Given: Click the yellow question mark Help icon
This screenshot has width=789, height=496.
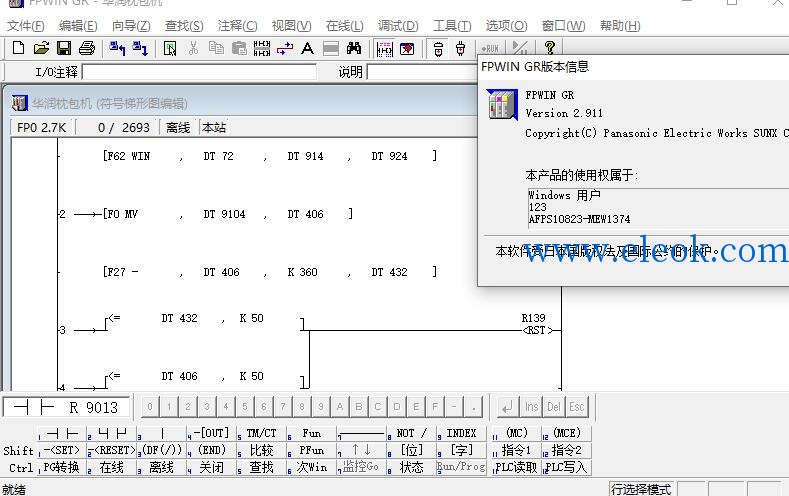Looking at the screenshot, I should tap(549, 48).
